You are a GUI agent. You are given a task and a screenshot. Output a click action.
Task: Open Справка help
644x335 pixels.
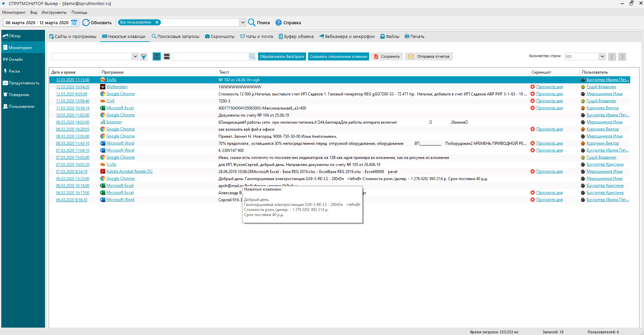pyautogui.click(x=288, y=23)
